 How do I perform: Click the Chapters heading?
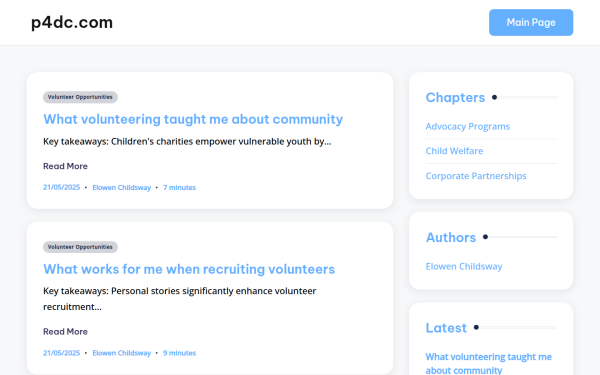(x=455, y=98)
